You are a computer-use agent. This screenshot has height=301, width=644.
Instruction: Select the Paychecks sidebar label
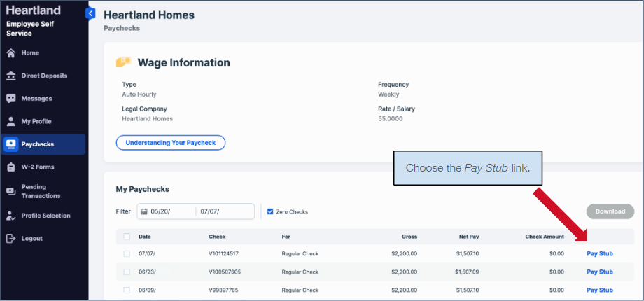37,144
